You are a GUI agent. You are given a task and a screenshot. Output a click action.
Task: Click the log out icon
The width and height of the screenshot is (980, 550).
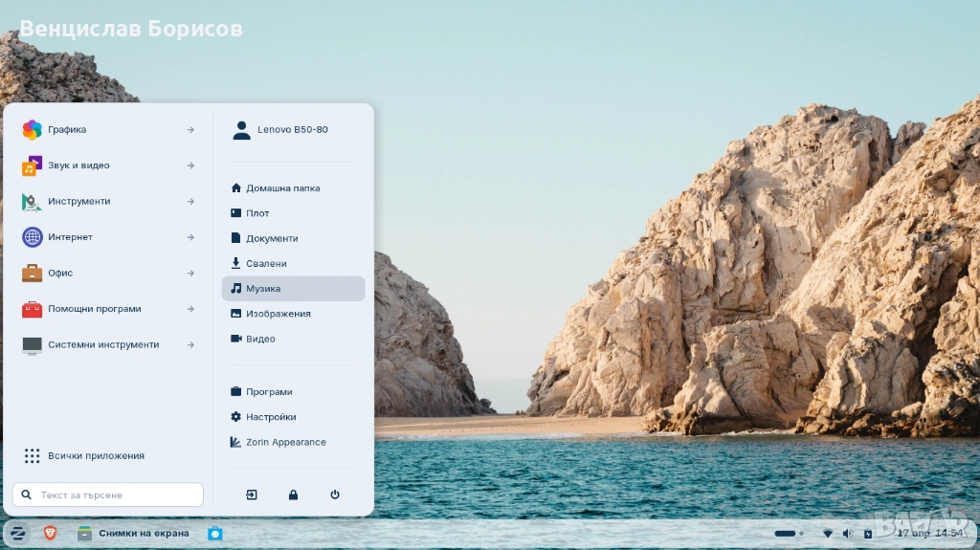251,495
